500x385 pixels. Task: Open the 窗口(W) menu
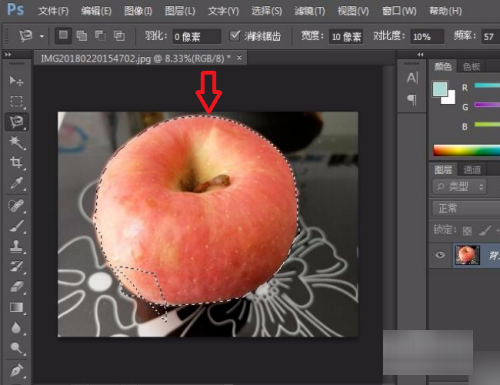[399, 11]
